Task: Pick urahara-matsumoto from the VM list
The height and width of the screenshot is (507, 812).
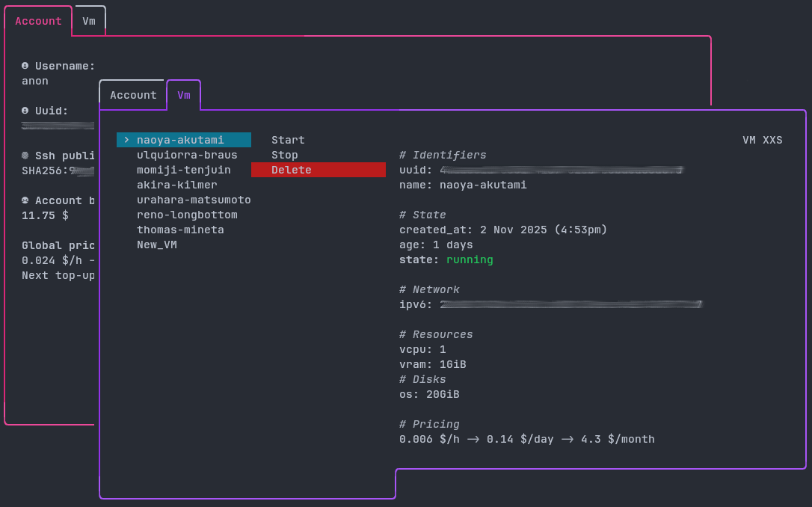Action: [x=194, y=200]
